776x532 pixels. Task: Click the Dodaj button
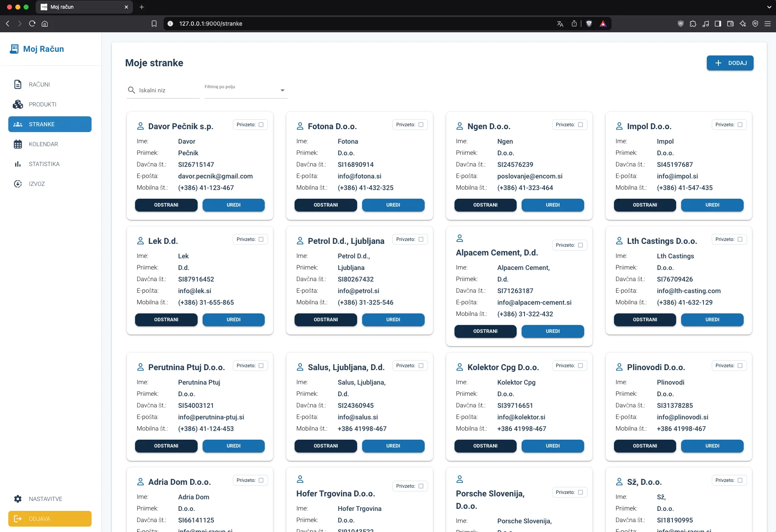click(730, 63)
